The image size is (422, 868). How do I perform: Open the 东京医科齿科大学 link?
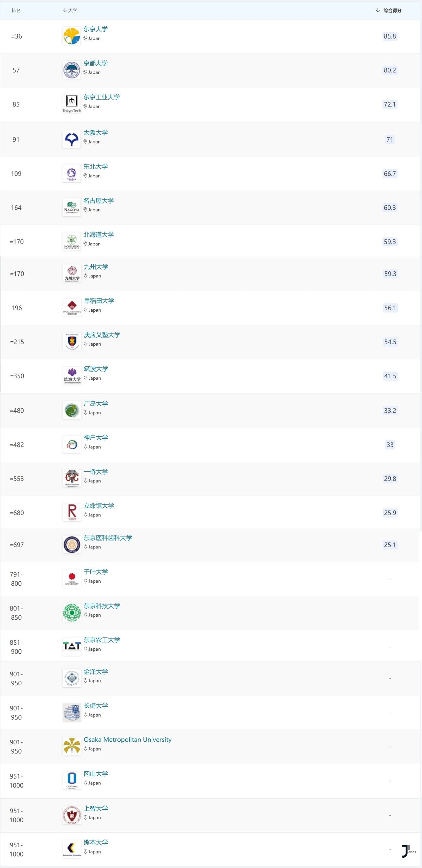point(108,538)
